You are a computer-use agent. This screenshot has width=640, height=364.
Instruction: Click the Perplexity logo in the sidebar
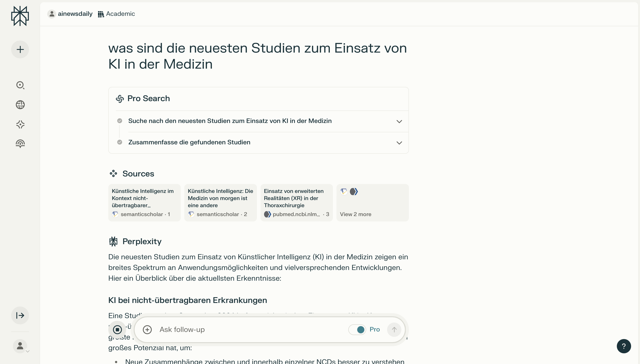[x=20, y=16]
